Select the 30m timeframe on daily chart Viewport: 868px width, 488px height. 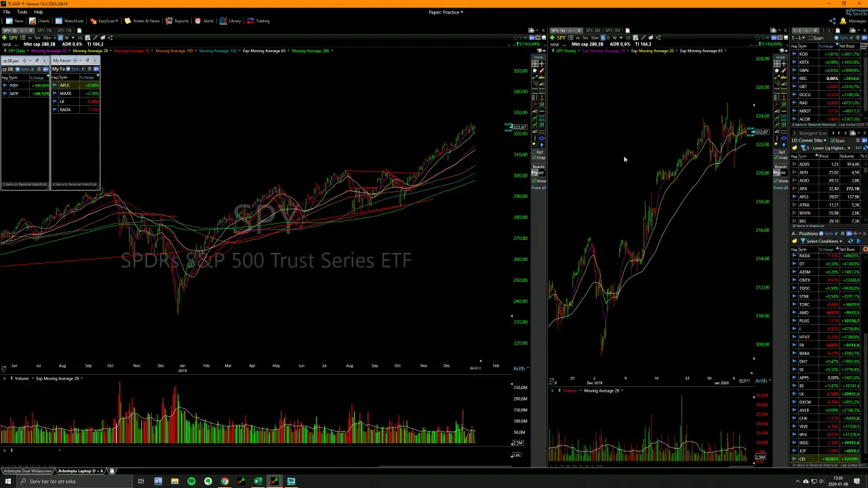click(x=47, y=38)
